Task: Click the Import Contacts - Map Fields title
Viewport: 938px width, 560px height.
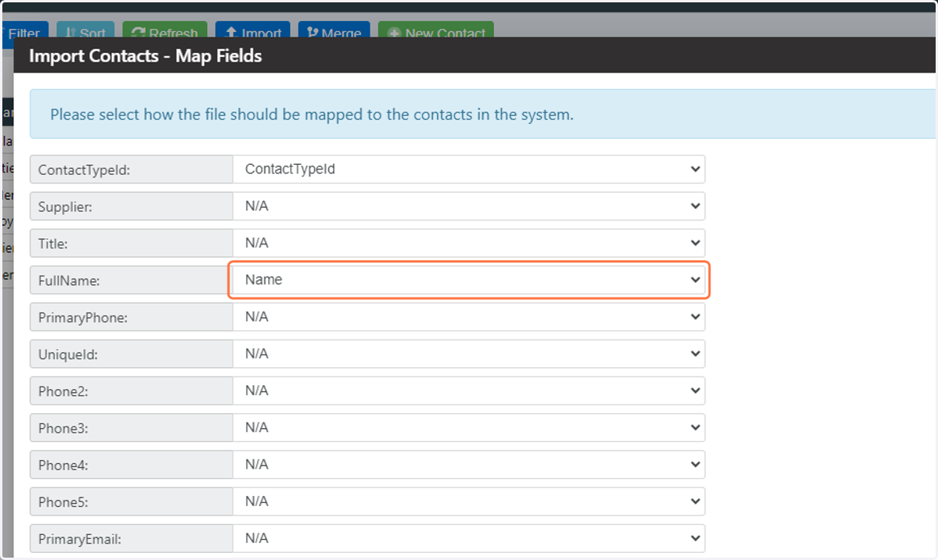Action: [x=145, y=55]
